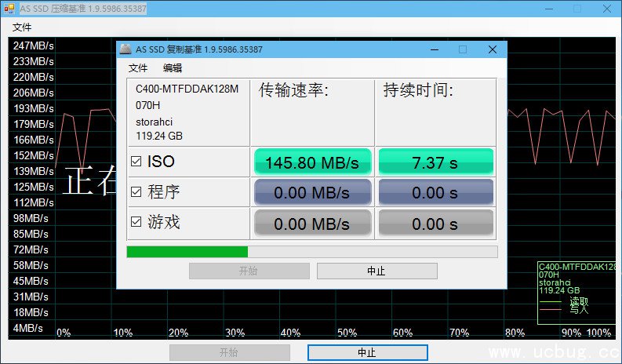This screenshot has height=364, width=622.
Task: Click the drive icon in copy benchmark title bar
Action: [x=125, y=49]
